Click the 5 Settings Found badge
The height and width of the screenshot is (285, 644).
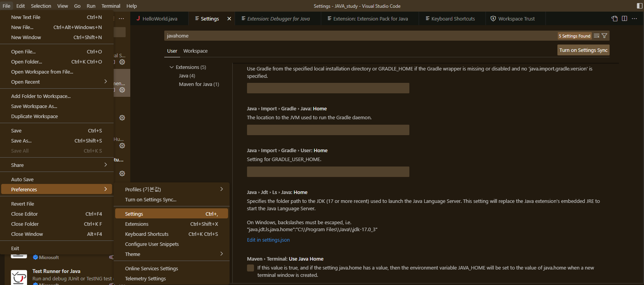click(x=574, y=36)
